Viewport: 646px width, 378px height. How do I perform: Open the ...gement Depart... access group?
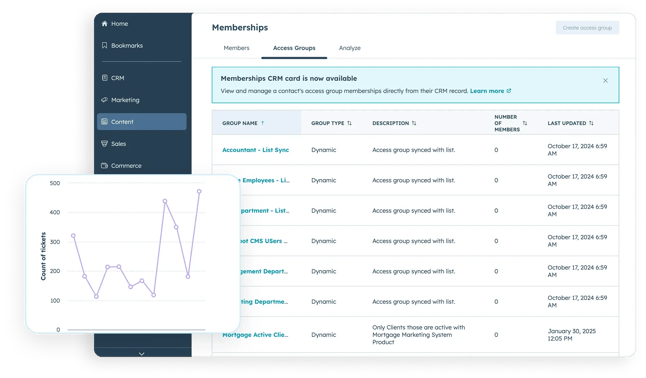pyautogui.click(x=264, y=271)
